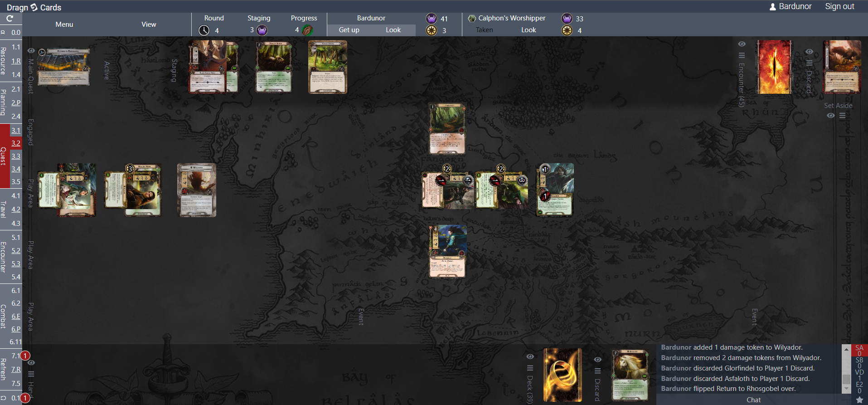Viewport: 868px width, 405px height.
Task: Select the SA counter on right edge
Action: [859, 351]
